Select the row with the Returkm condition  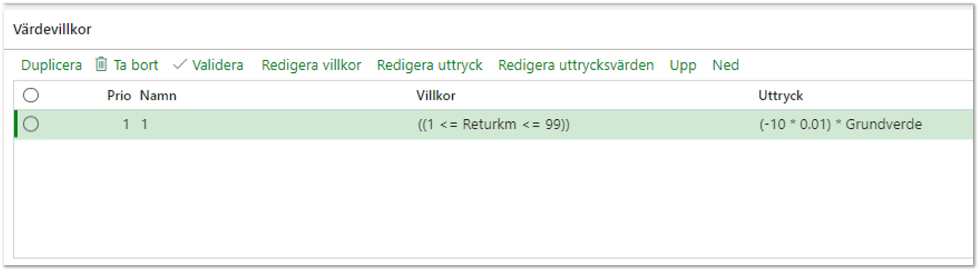(x=31, y=125)
